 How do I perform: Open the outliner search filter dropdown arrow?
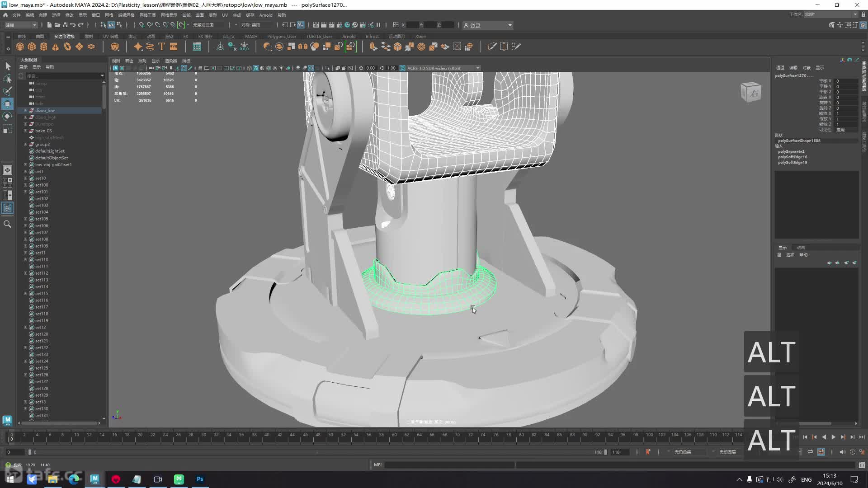102,76
